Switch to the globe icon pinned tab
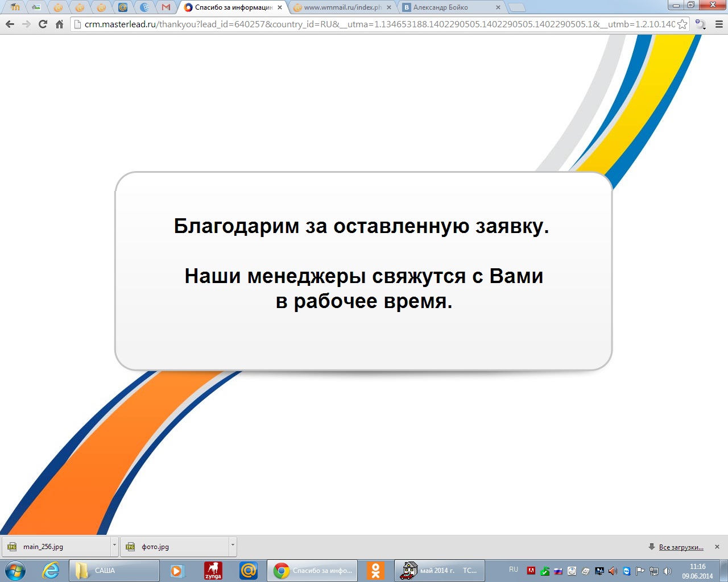This screenshot has height=582, width=728. pos(144,7)
